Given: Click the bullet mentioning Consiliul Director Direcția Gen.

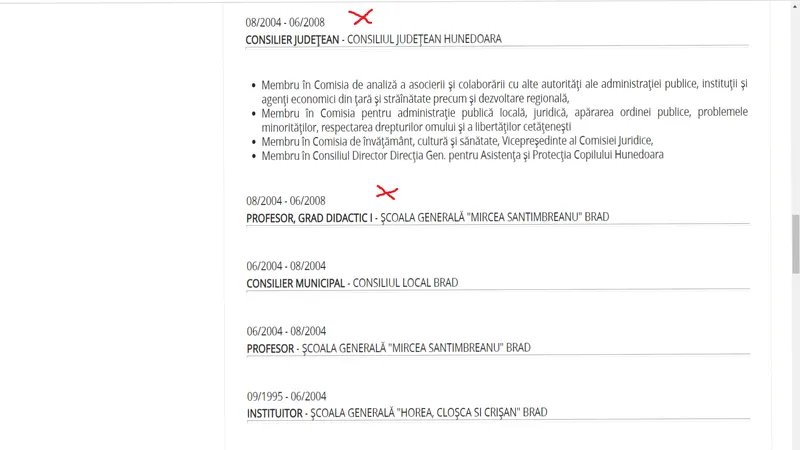Looking at the screenshot, I should tap(462, 155).
